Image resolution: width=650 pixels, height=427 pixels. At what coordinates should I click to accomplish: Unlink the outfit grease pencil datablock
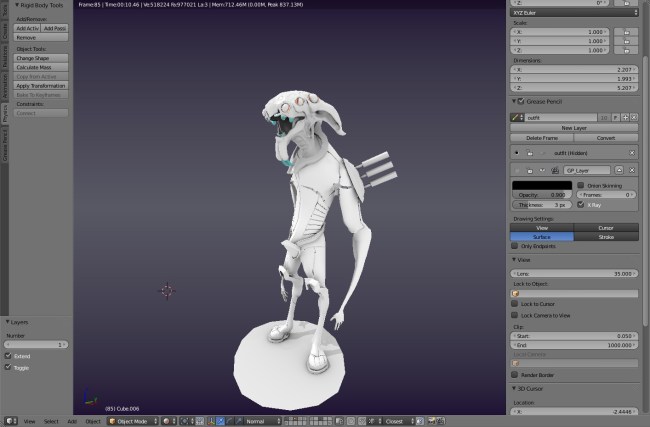coord(634,116)
